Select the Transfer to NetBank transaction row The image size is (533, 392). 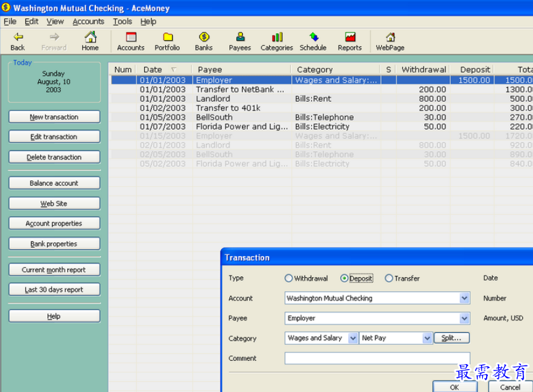coord(321,90)
